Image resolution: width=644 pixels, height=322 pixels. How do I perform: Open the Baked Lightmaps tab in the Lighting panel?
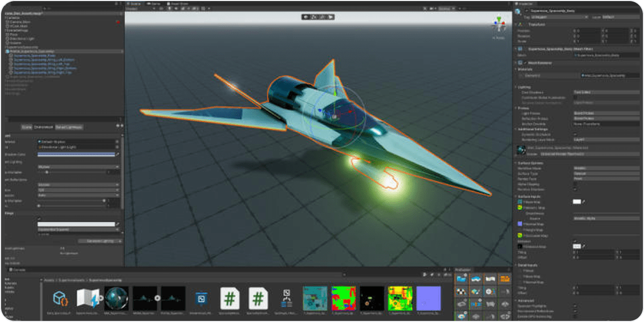[68, 127]
